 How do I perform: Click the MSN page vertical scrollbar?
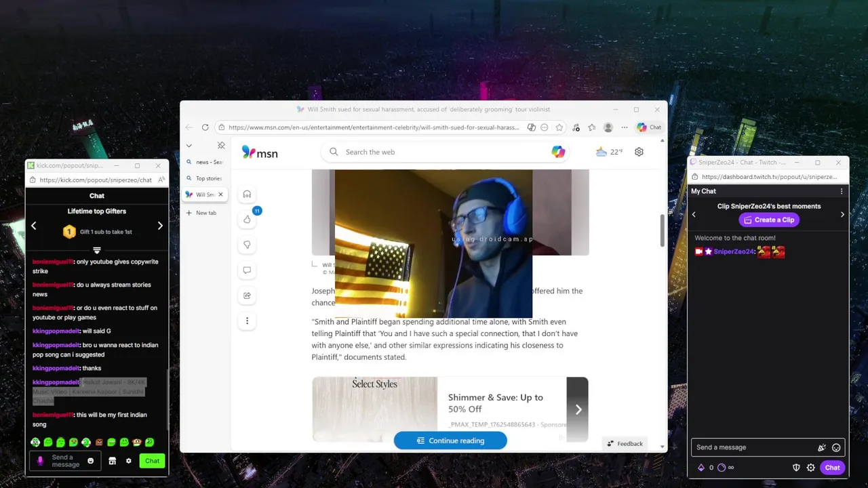(x=663, y=231)
